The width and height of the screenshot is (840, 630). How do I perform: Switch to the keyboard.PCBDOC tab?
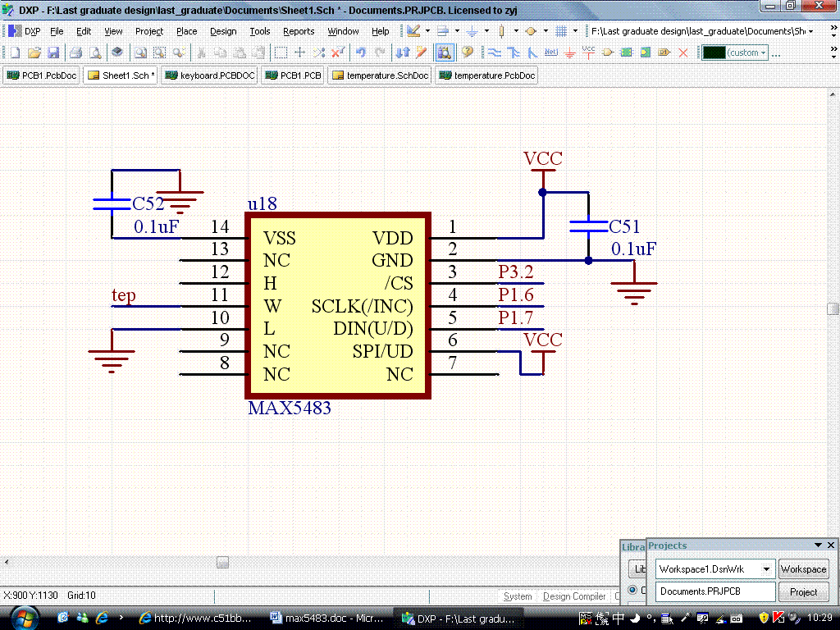[x=211, y=75]
